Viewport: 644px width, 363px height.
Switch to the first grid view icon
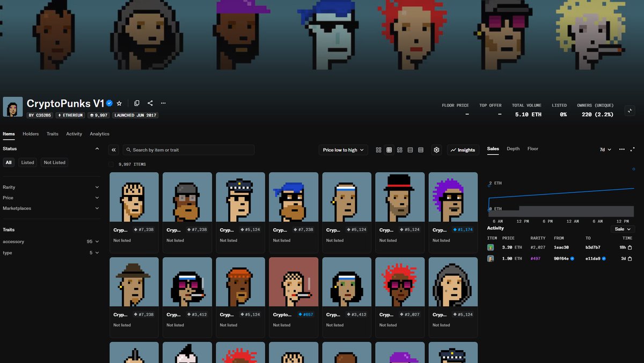click(379, 150)
